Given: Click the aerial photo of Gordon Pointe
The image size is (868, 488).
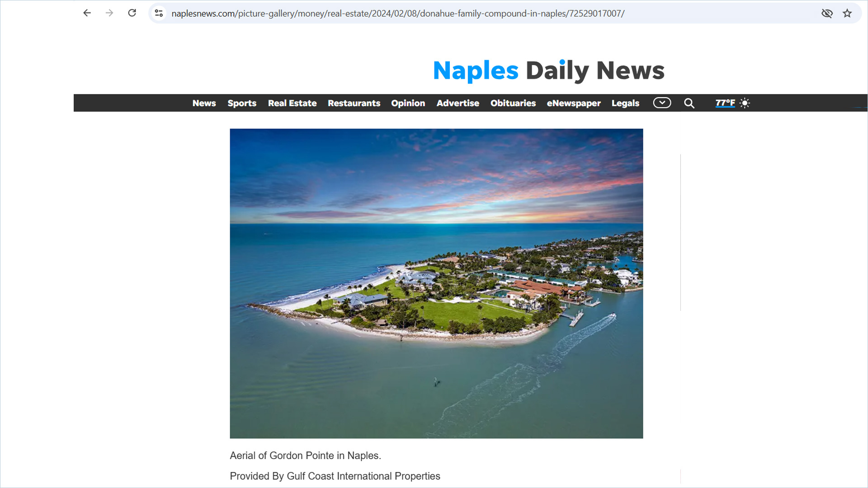Looking at the screenshot, I should tap(436, 283).
